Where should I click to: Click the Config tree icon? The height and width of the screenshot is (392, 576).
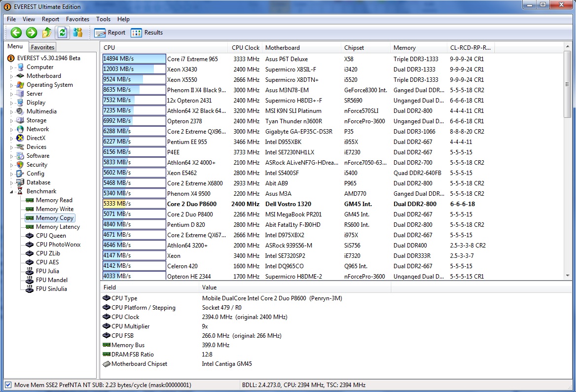pos(20,174)
